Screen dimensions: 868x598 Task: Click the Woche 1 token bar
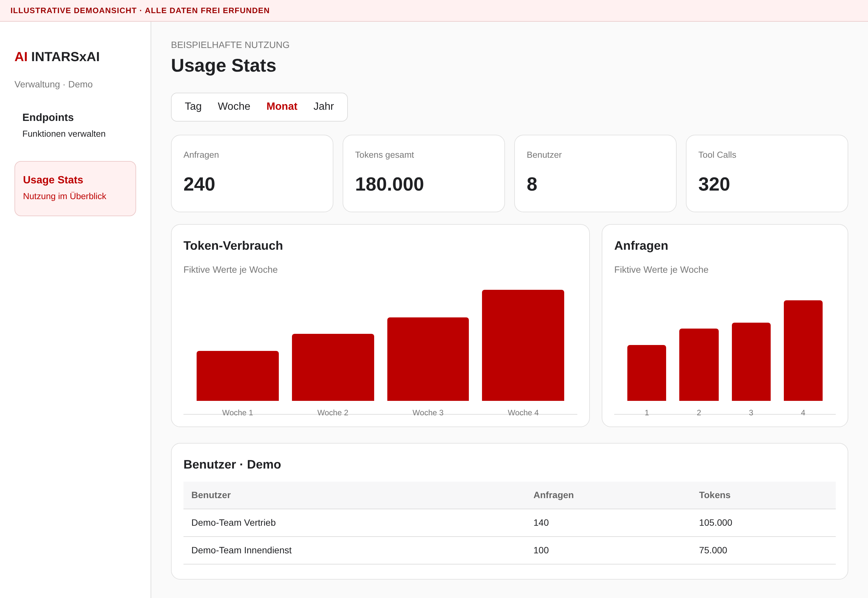click(238, 376)
